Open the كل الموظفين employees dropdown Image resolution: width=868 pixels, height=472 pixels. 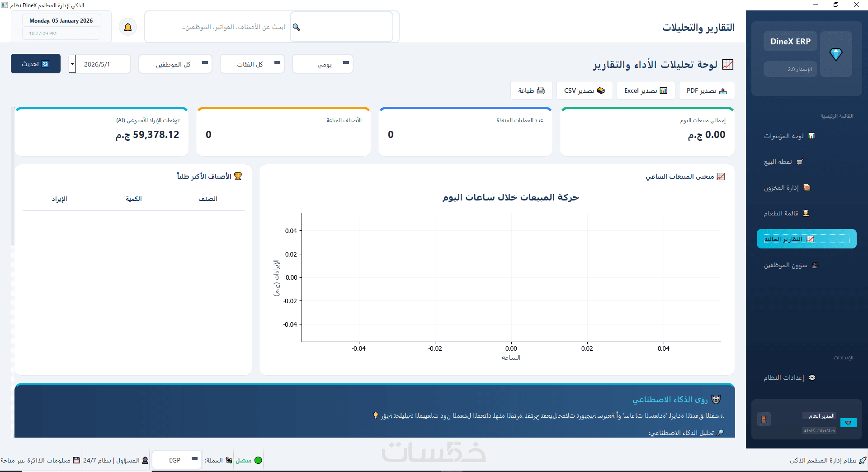175,64
